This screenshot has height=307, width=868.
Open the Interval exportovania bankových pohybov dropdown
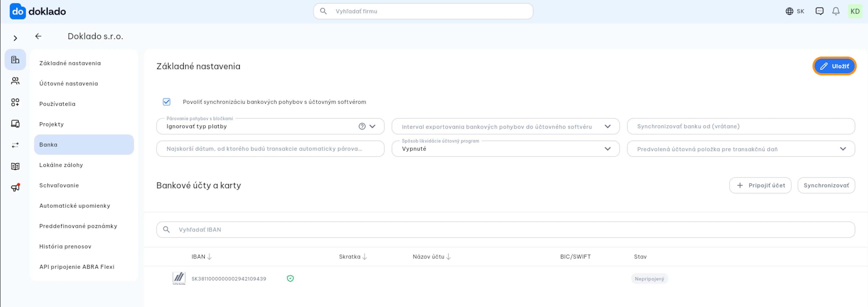pos(505,126)
